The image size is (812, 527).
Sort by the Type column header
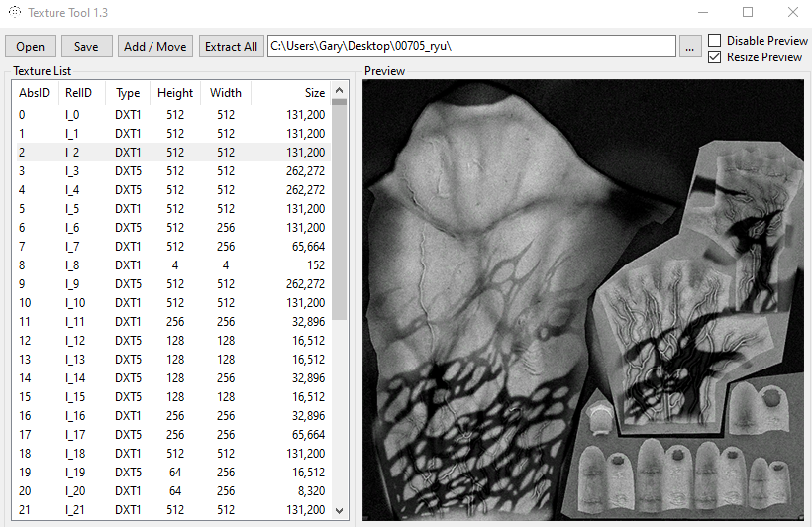pyautogui.click(x=128, y=93)
